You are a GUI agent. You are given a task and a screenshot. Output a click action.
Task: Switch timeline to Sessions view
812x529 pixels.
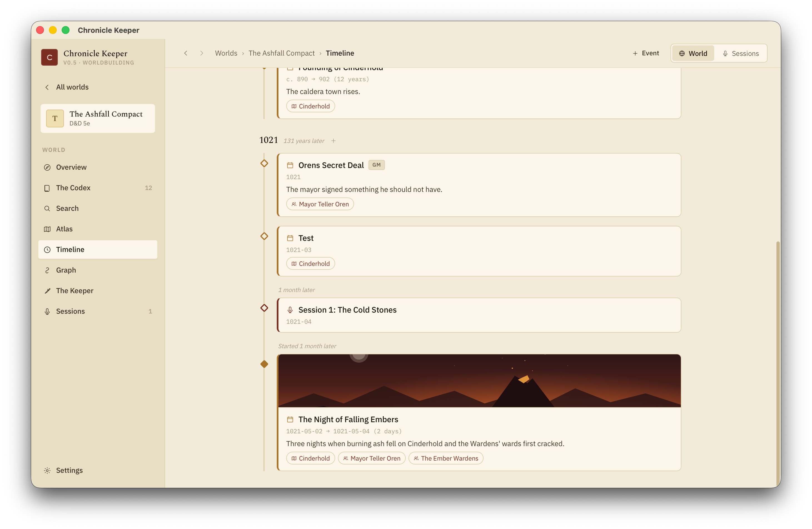coord(740,53)
